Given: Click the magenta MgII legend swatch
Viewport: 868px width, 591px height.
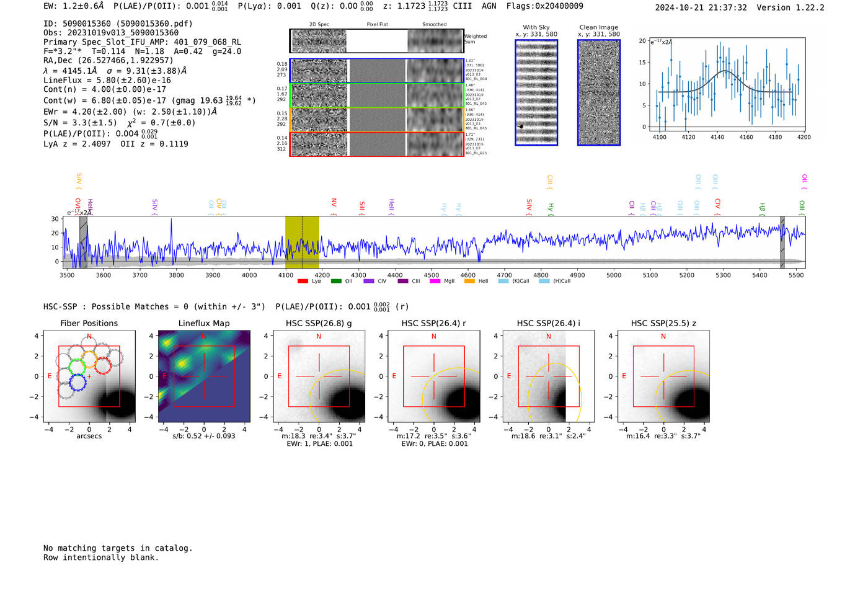Looking at the screenshot, I should point(436,281).
